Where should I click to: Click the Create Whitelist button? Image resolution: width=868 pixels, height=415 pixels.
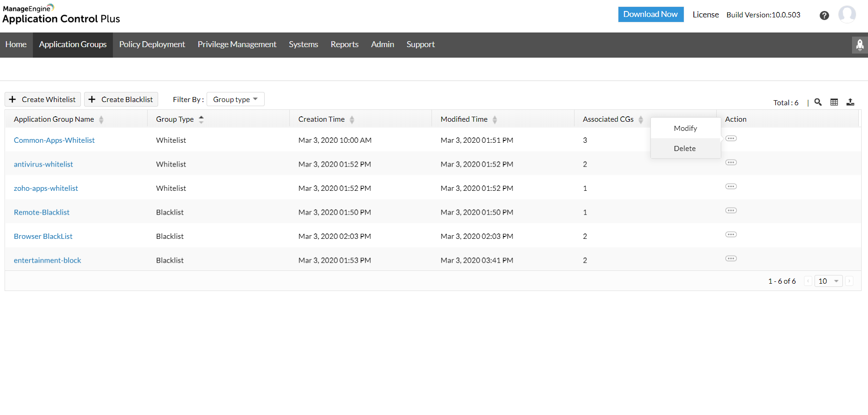(43, 99)
